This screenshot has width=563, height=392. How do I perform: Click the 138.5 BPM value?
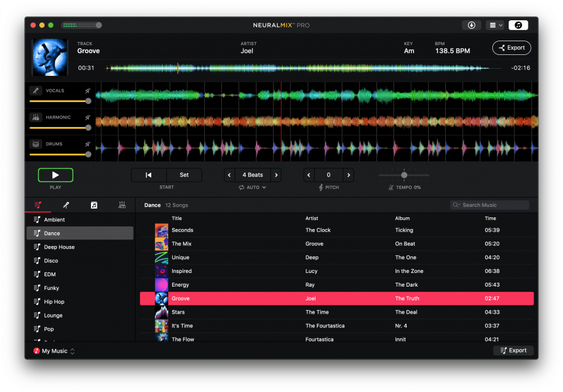click(452, 51)
